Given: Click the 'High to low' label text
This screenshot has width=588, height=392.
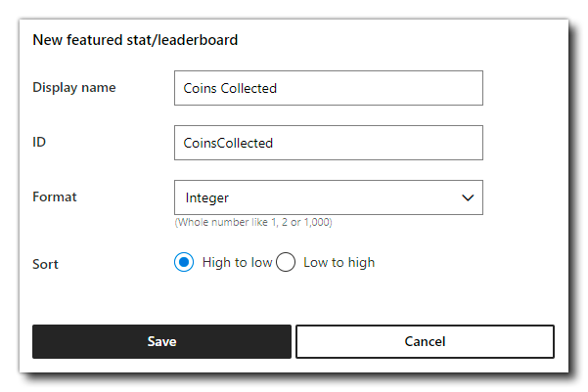Looking at the screenshot, I should pos(237,262).
